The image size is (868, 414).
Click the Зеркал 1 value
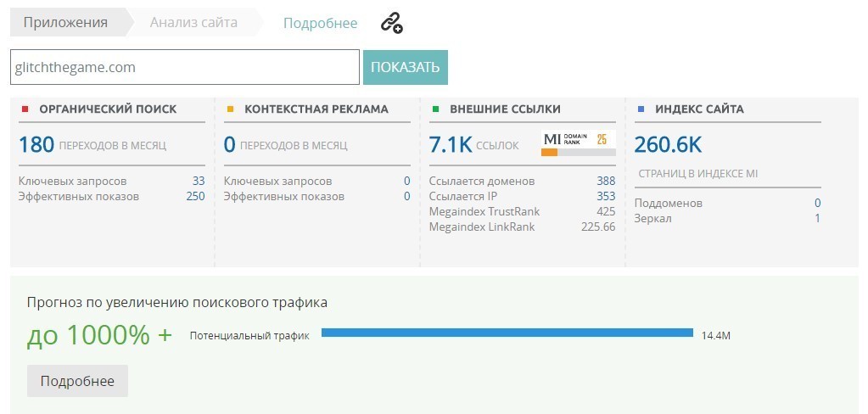click(x=818, y=219)
